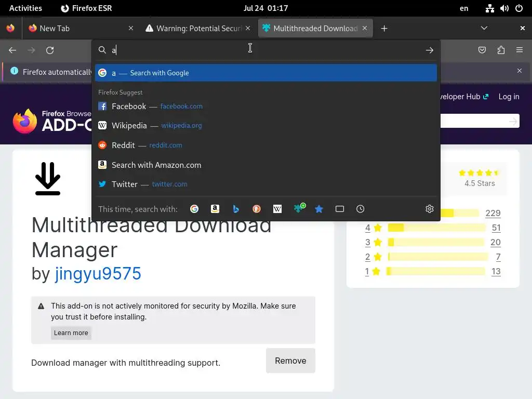Switch to Warning: Potential Security tab
532x399 pixels.
coord(198,28)
